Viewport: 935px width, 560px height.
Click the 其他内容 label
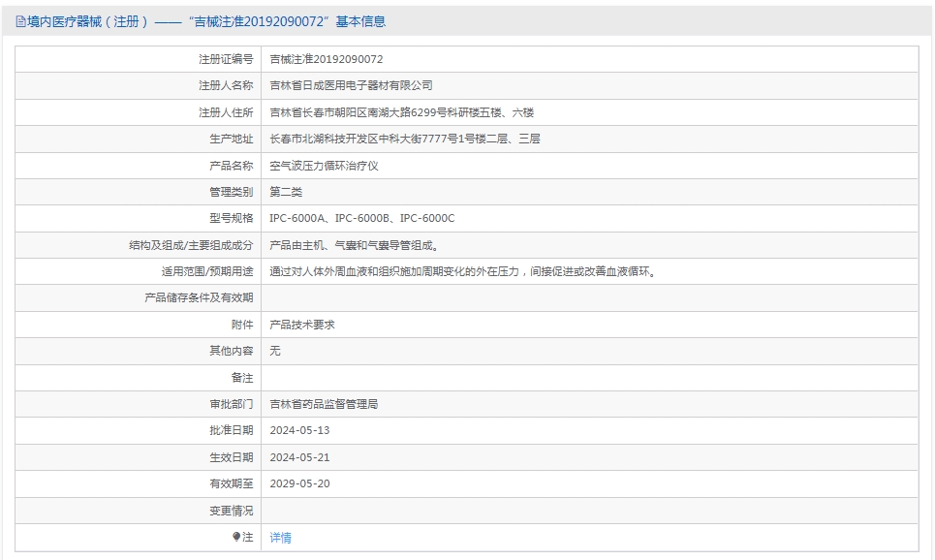(x=232, y=351)
